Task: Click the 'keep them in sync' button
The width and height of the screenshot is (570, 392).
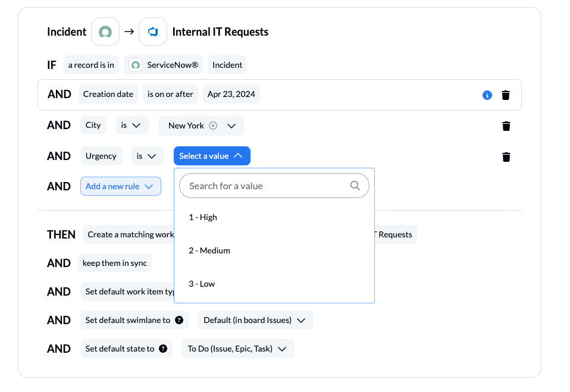Action: [x=114, y=262]
